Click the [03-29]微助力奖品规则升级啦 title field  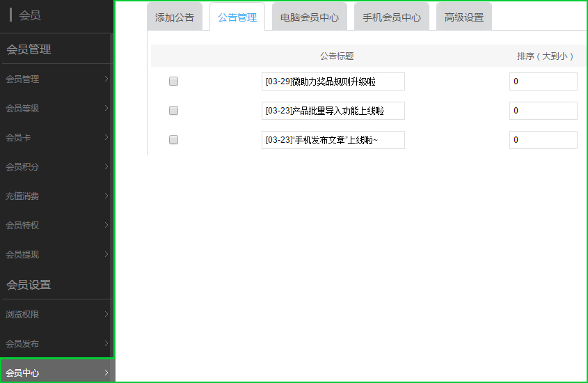click(333, 81)
